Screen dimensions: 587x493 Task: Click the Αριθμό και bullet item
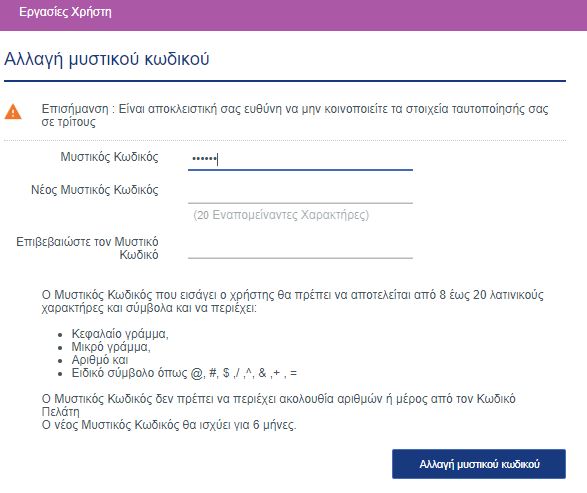(x=100, y=360)
